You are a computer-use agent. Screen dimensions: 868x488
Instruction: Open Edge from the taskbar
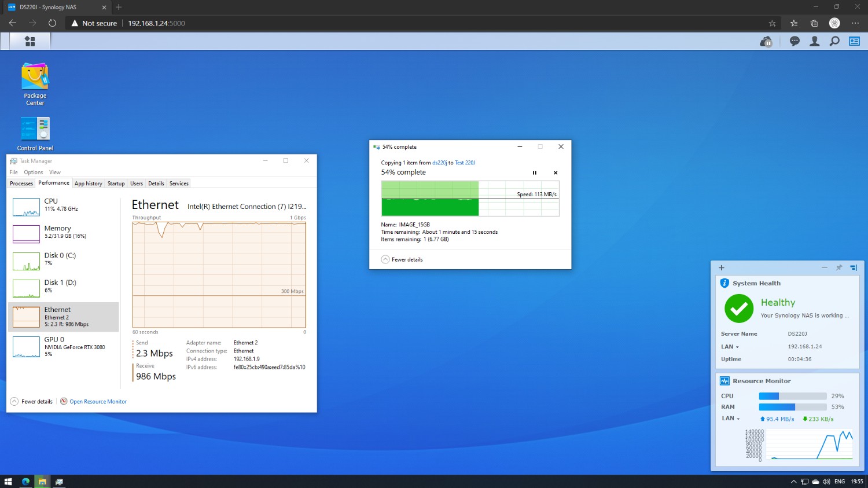[x=25, y=482]
